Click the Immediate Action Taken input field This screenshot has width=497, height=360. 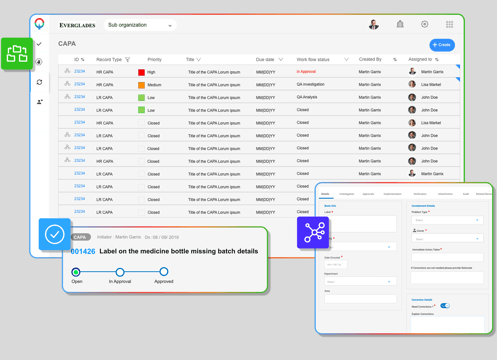click(x=447, y=257)
